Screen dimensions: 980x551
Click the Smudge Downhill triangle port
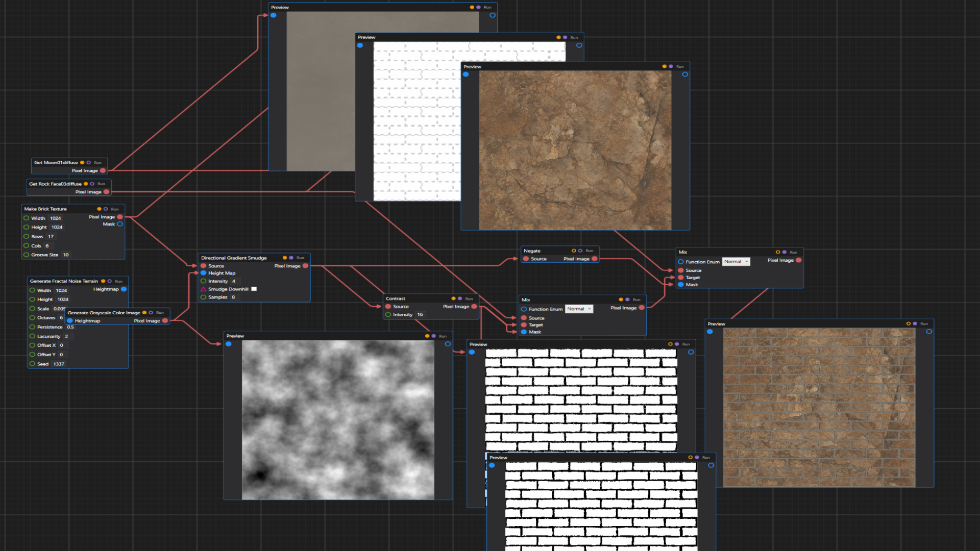pos(204,289)
